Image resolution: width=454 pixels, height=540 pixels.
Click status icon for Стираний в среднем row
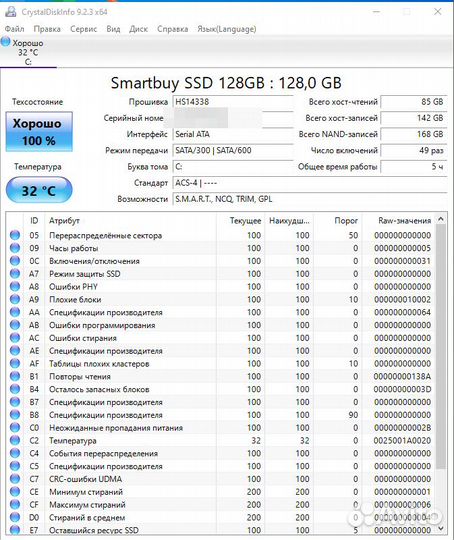15,517
